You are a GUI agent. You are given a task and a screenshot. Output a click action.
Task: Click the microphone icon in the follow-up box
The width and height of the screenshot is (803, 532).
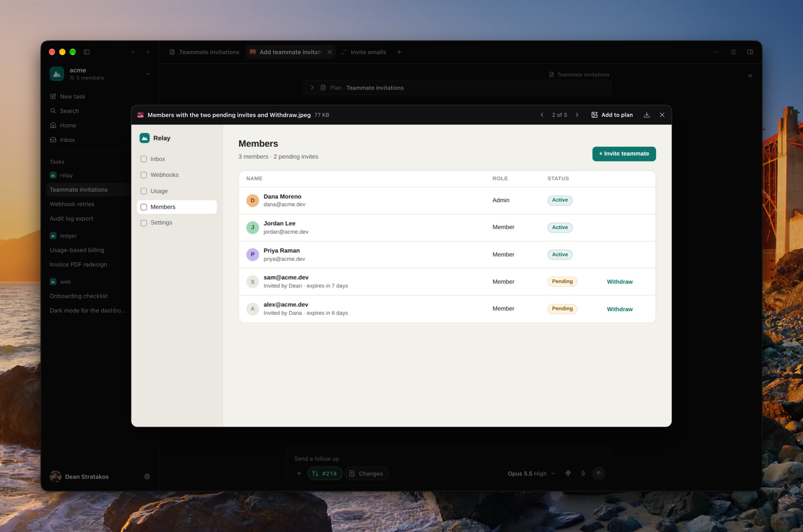tap(583, 473)
